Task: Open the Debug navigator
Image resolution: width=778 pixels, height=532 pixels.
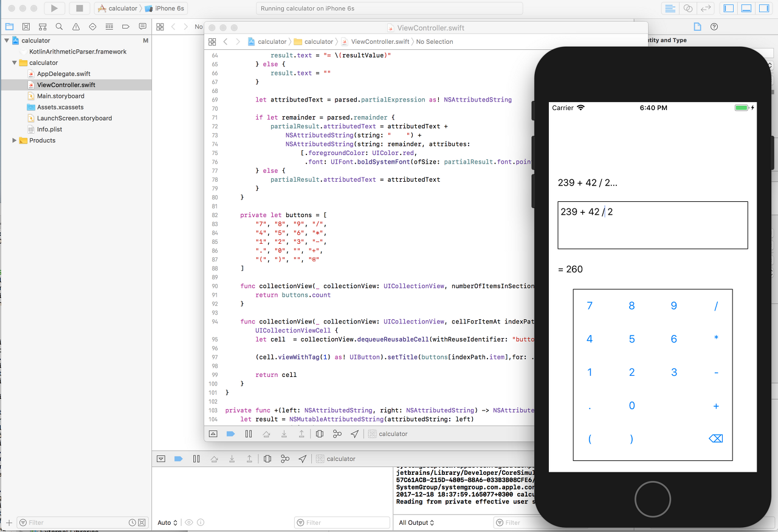Action: (x=109, y=27)
